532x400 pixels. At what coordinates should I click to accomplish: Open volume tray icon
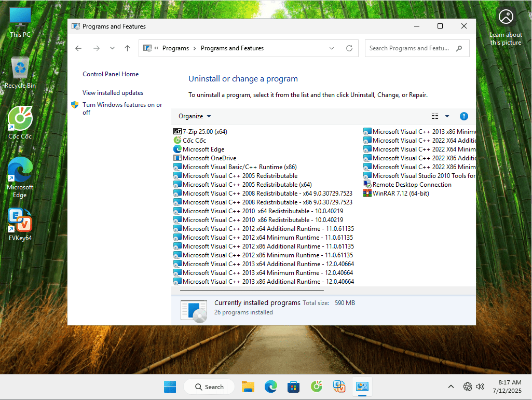click(x=480, y=387)
